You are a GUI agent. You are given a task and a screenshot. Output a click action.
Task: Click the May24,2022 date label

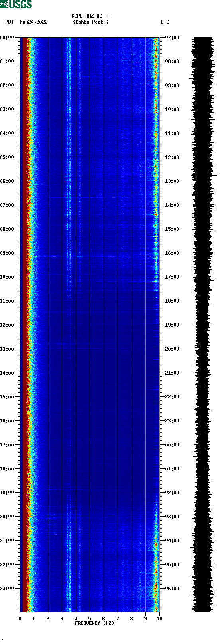[33, 22]
